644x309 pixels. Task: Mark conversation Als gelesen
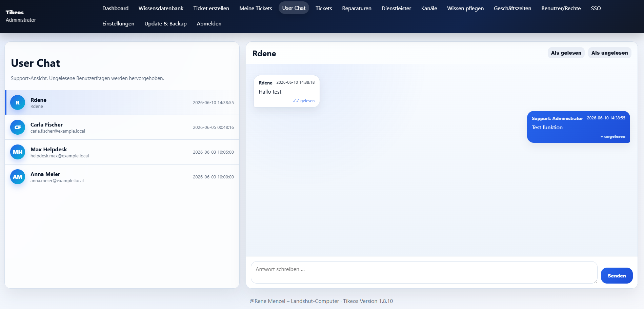[566, 53]
